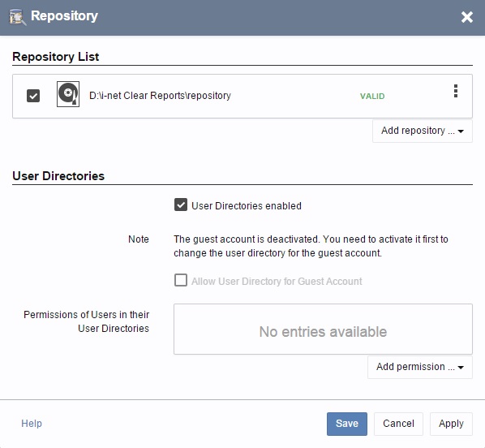Click the Add permission dropdown arrow
Image resolution: width=485 pixels, height=448 pixels.
(461, 368)
